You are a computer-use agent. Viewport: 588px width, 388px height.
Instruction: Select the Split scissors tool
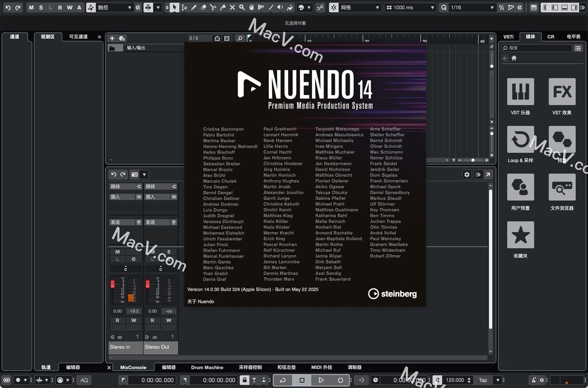pyautogui.click(x=213, y=7)
